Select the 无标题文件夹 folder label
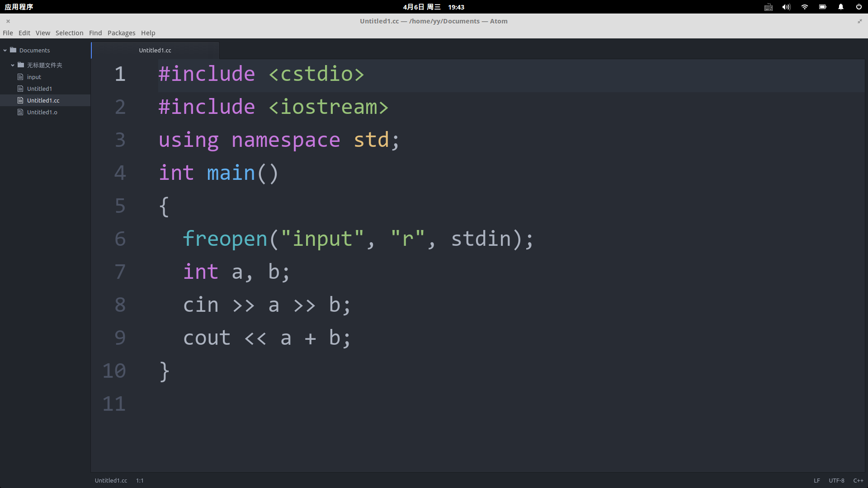The height and width of the screenshot is (488, 868). [x=45, y=65]
